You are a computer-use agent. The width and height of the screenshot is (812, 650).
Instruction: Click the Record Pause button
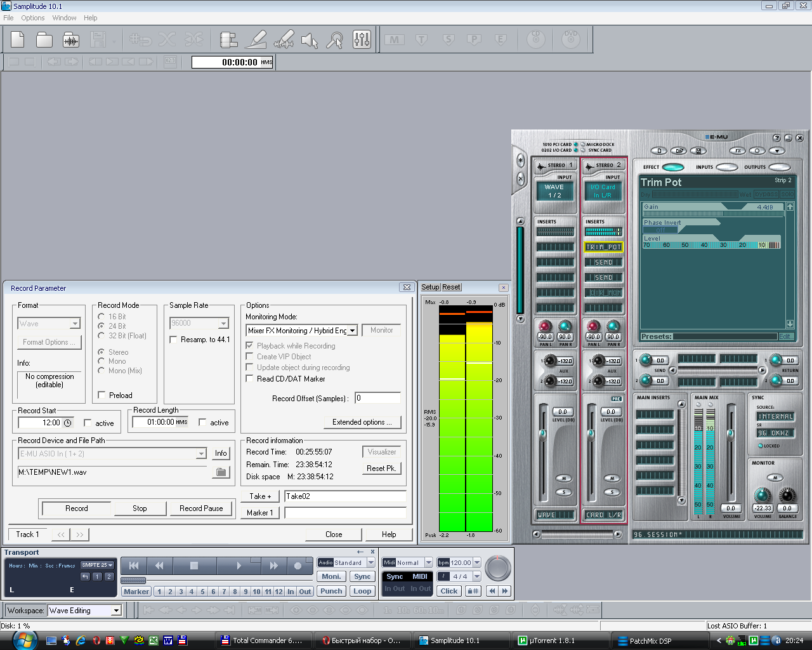click(x=201, y=508)
